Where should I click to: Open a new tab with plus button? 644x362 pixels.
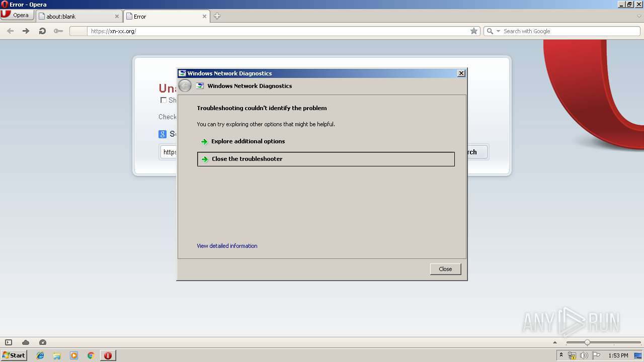pyautogui.click(x=217, y=16)
